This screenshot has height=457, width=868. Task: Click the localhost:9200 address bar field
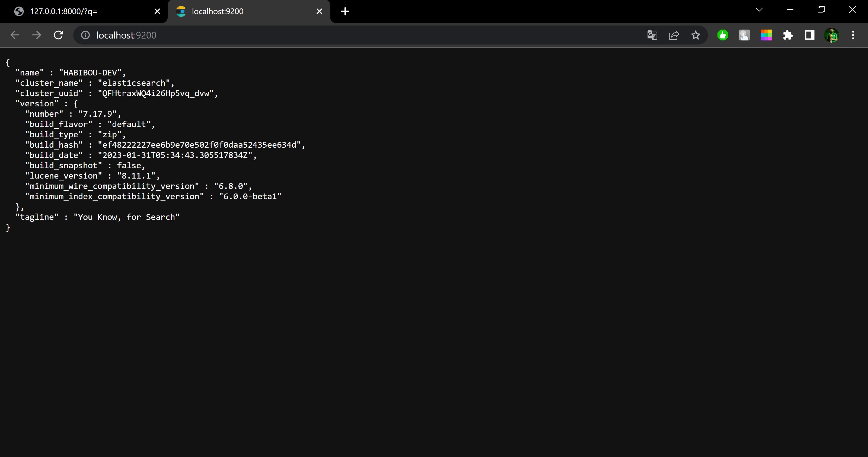pos(337,35)
